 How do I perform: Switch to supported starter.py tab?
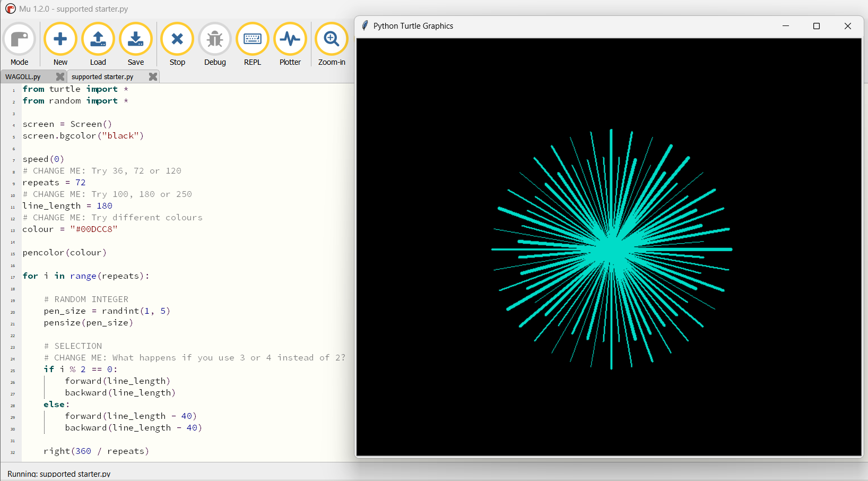coord(102,76)
